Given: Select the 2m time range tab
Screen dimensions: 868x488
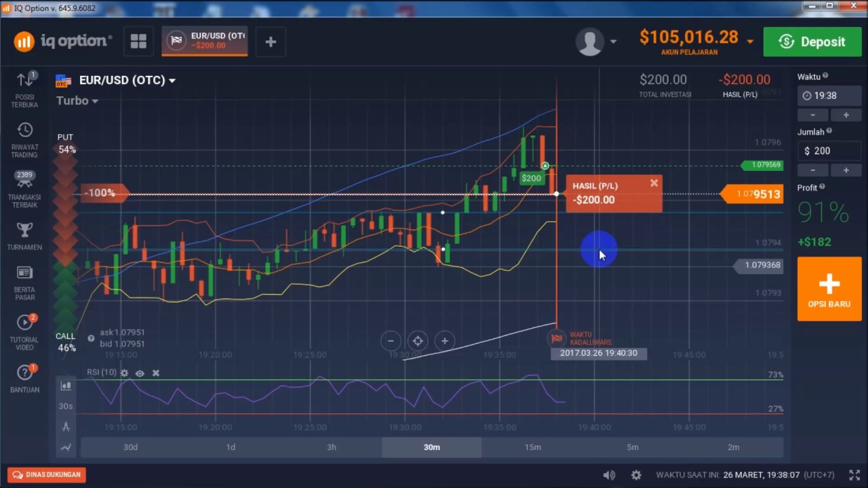Looking at the screenshot, I should pos(734,447).
